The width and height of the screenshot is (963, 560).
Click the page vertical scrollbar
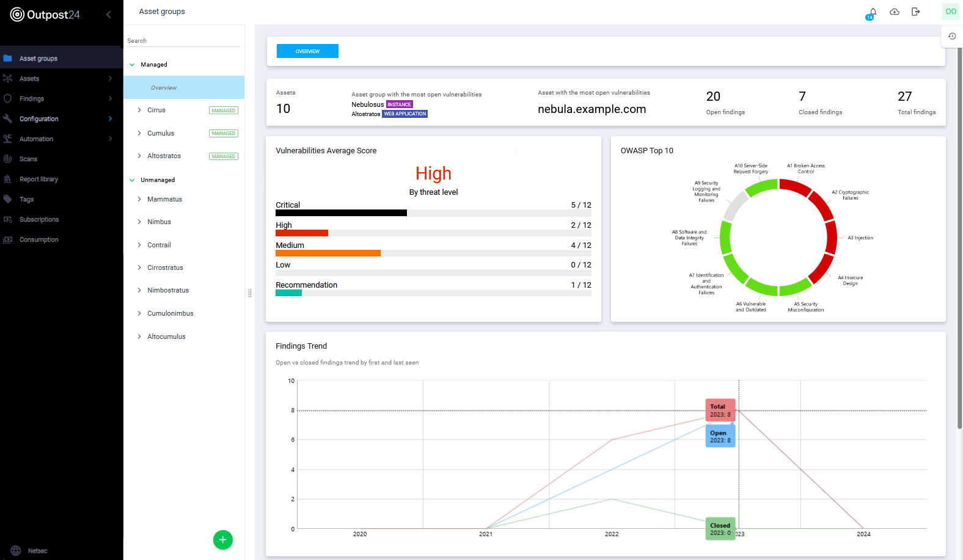point(959,238)
